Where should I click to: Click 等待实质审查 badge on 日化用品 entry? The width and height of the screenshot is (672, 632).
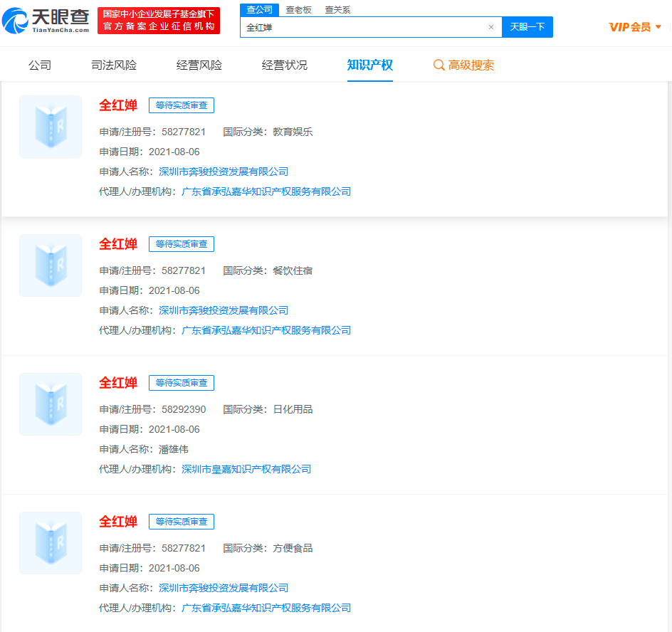[x=182, y=383]
